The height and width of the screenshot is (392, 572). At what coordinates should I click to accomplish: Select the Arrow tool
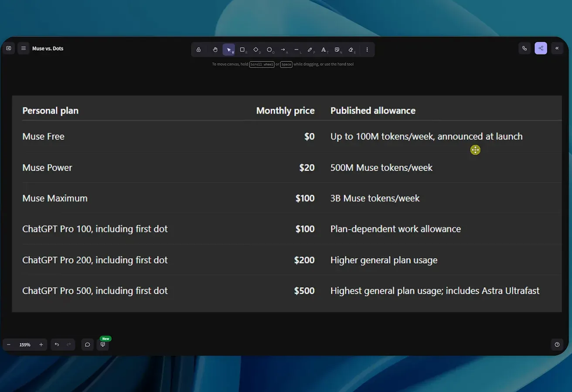(283, 50)
